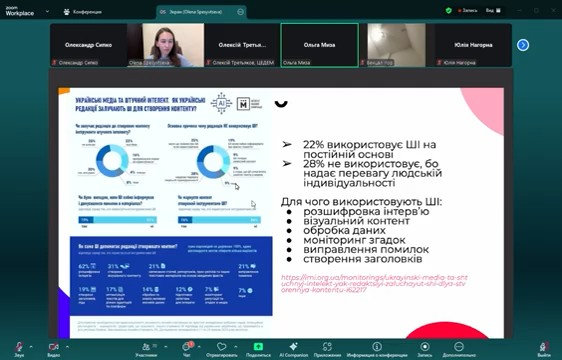This screenshot has width=562, height=360.
Task: Click text 'моніторинг згадок' bullet
Action: click(x=354, y=240)
